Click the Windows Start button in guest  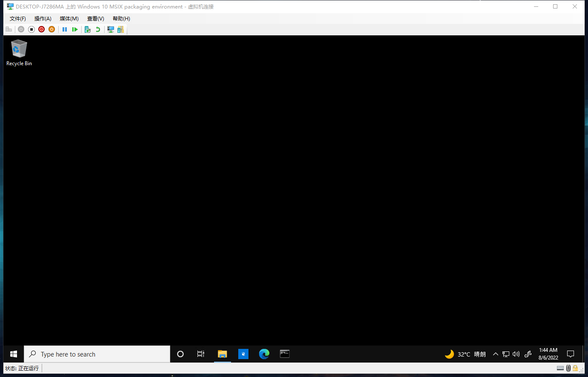click(14, 354)
